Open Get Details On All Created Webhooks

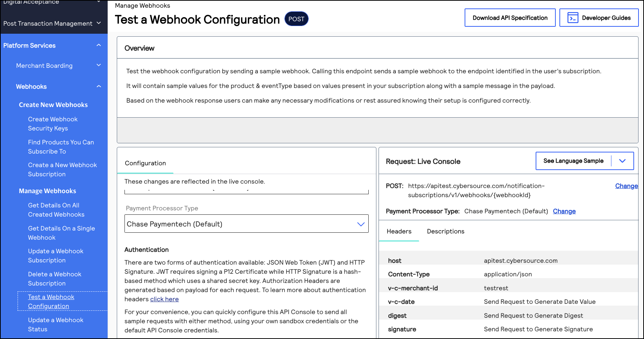click(56, 210)
